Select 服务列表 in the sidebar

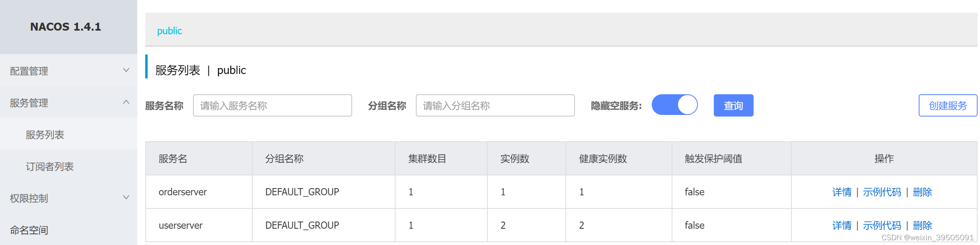coord(45,134)
